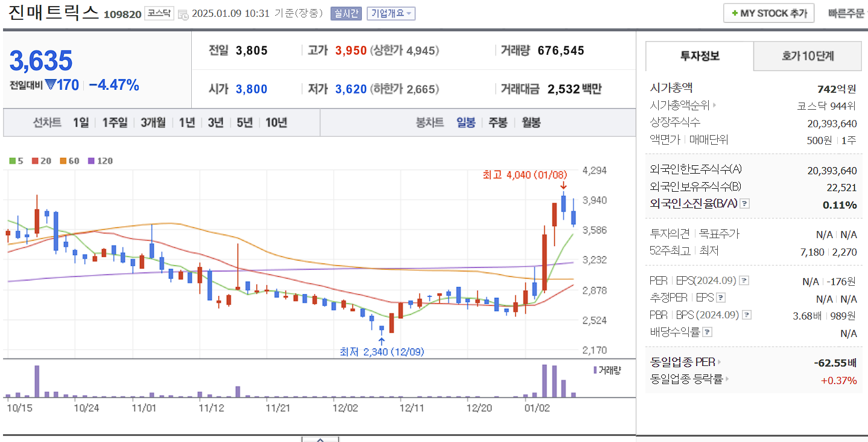The image size is (868, 442).
Task: Click the 고가 value 3,950
Action: click(x=351, y=51)
